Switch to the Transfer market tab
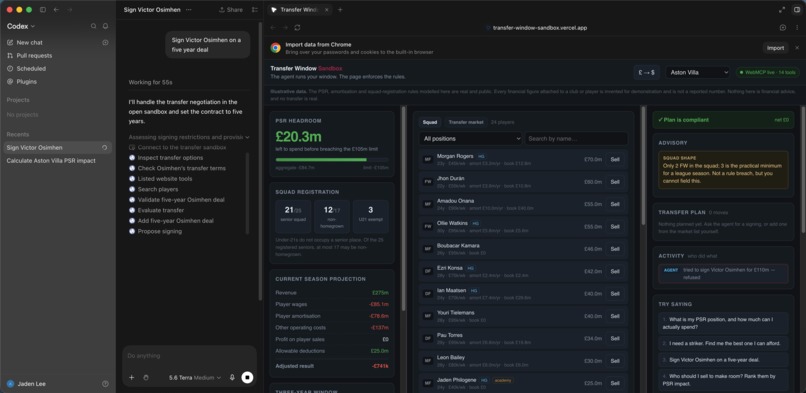806x393 pixels. pos(466,122)
